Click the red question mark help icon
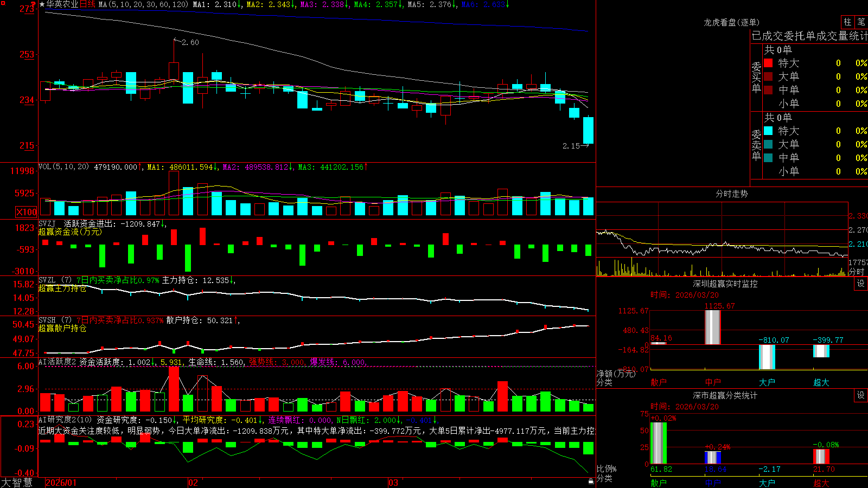The height and width of the screenshot is (488, 868). click(33, 4)
